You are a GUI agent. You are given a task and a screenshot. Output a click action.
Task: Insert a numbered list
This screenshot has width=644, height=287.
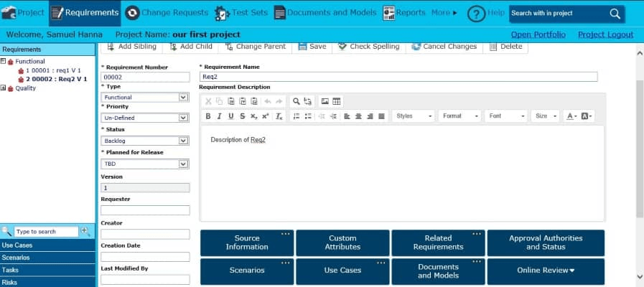[297, 116]
